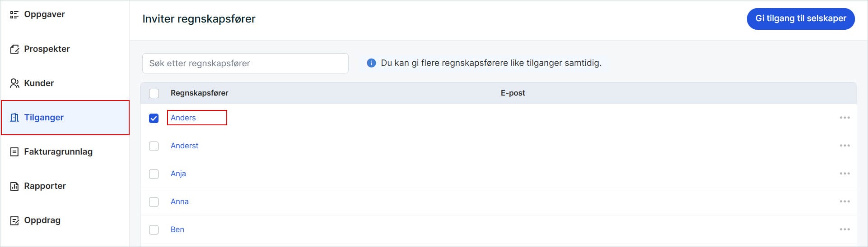Viewport: 868px width, 247px height.
Task: Tick the Ben checkbox
Action: coord(154,230)
